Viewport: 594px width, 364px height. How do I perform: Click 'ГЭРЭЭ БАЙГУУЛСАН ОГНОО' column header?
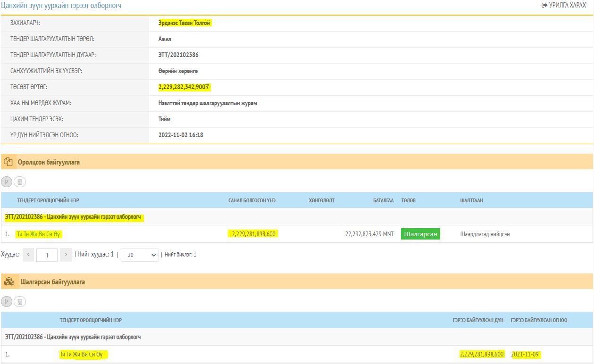[x=539, y=320]
